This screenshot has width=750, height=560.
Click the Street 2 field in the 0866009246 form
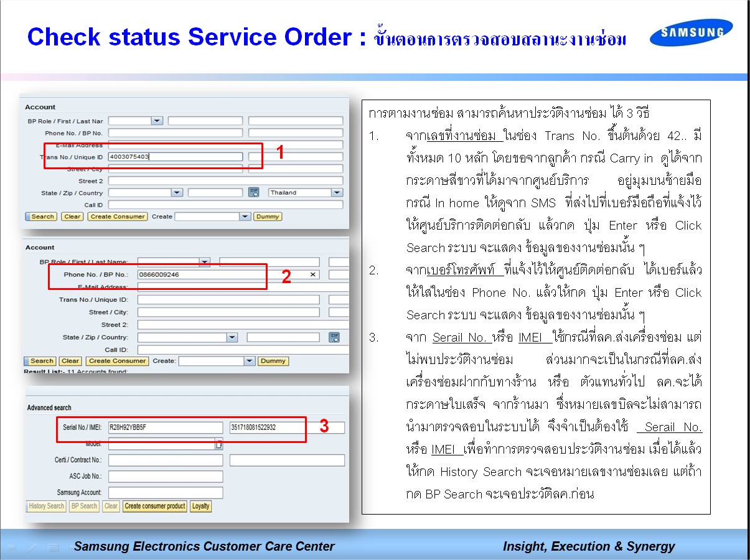[243, 325]
